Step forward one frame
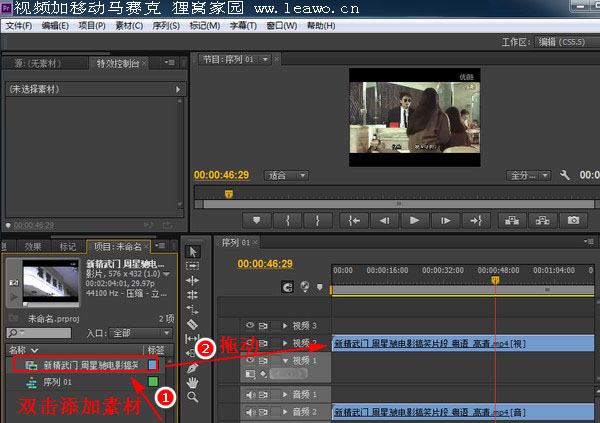This screenshot has width=600, height=423. 445,220
